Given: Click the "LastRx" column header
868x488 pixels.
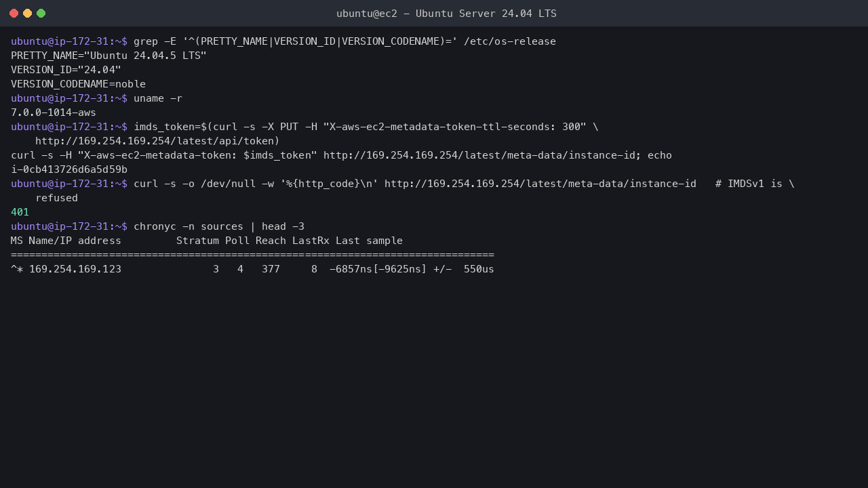Looking at the screenshot, I should (x=311, y=241).
